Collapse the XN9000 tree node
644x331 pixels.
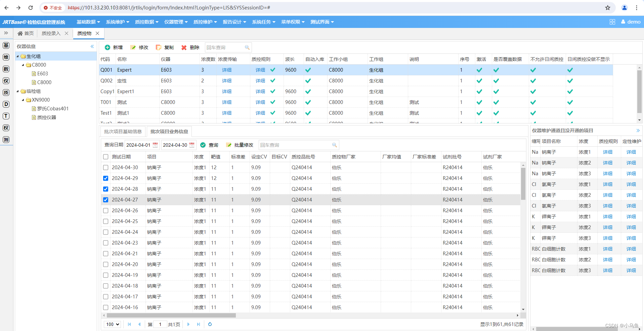coord(23,100)
